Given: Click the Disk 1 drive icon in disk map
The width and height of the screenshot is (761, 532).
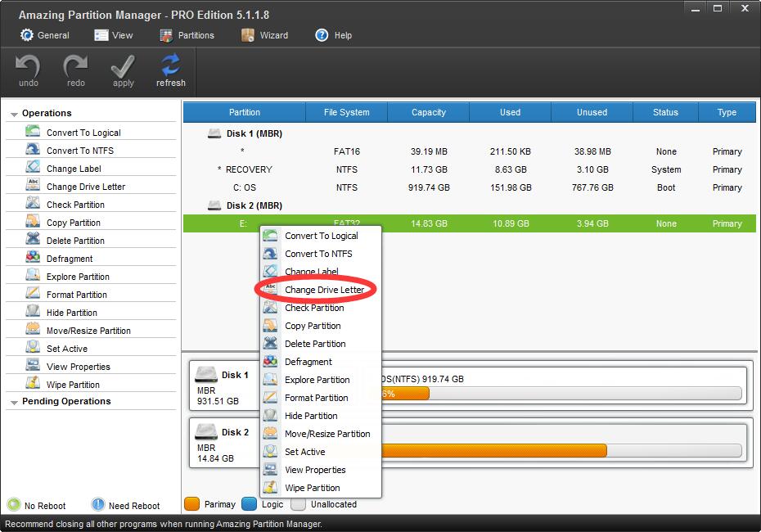Looking at the screenshot, I should coord(205,374).
